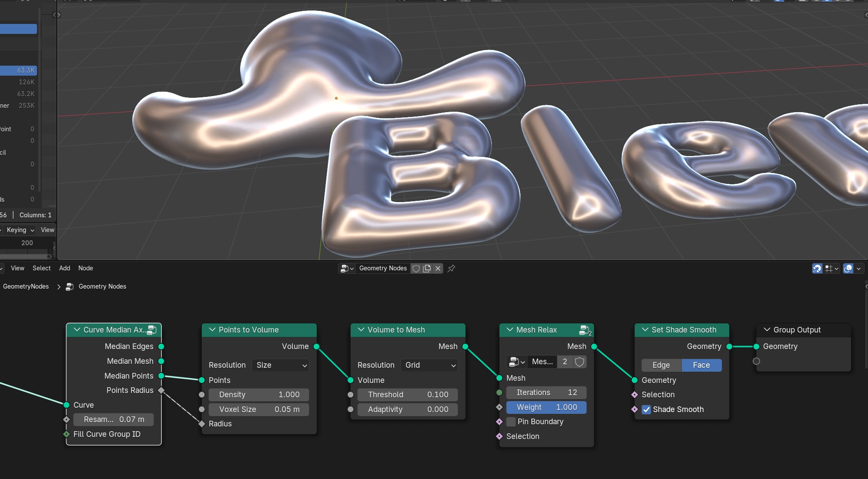Click the Resample length field
This screenshot has width=868, height=479.
click(114, 419)
